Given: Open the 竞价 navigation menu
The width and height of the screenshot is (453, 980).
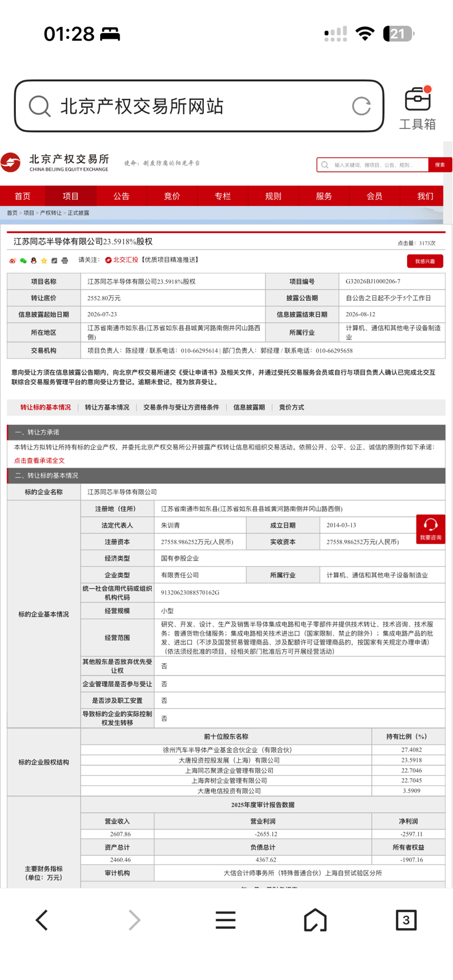Looking at the screenshot, I should [x=172, y=196].
